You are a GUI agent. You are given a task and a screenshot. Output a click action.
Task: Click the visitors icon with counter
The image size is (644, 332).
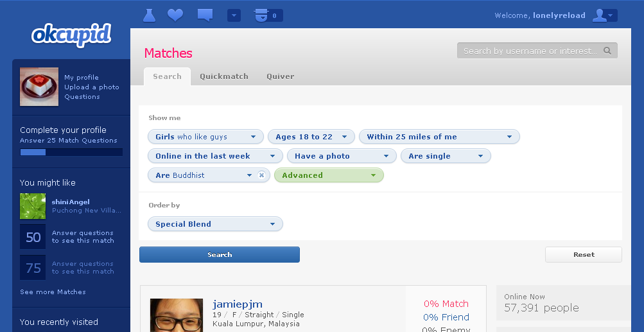(268, 15)
